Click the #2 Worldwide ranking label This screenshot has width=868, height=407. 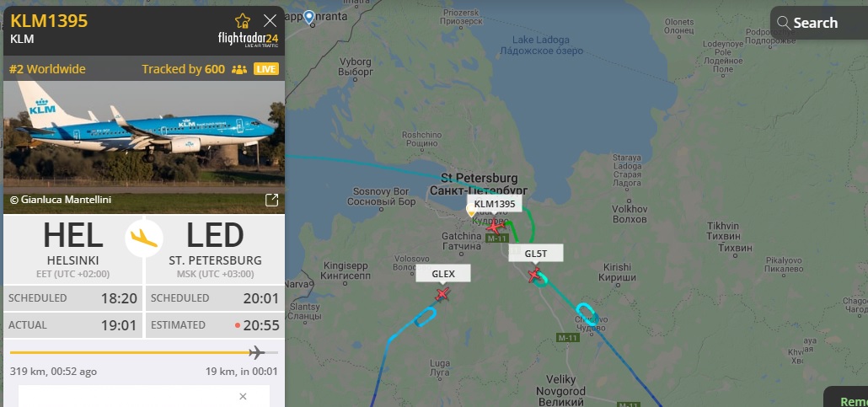coord(47,69)
